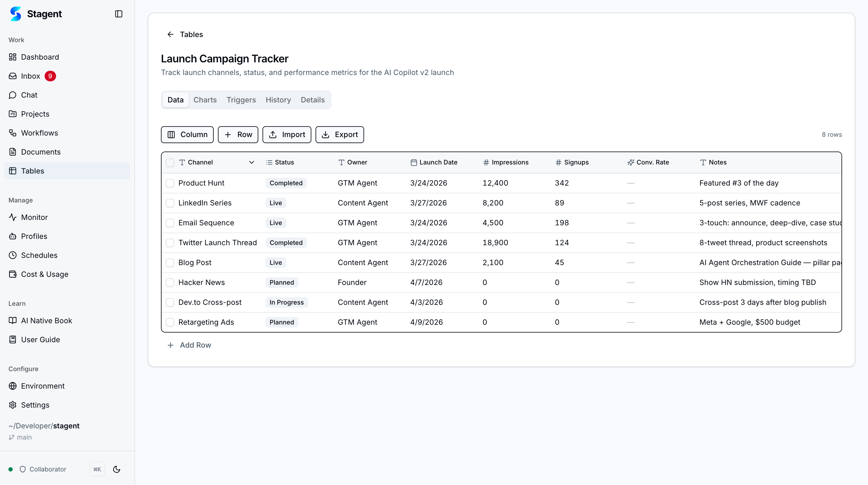Navigate back to Tables with the arrow
The width and height of the screenshot is (868, 485).
(171, 34)
